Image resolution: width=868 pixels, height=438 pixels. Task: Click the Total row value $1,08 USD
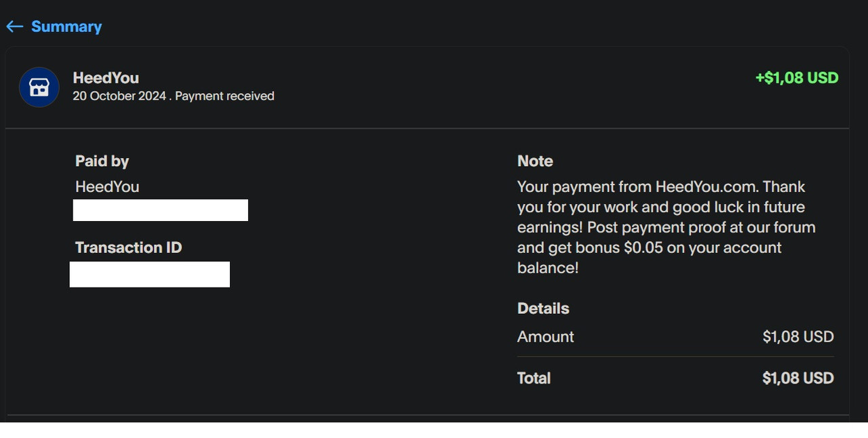coord(798,378)
